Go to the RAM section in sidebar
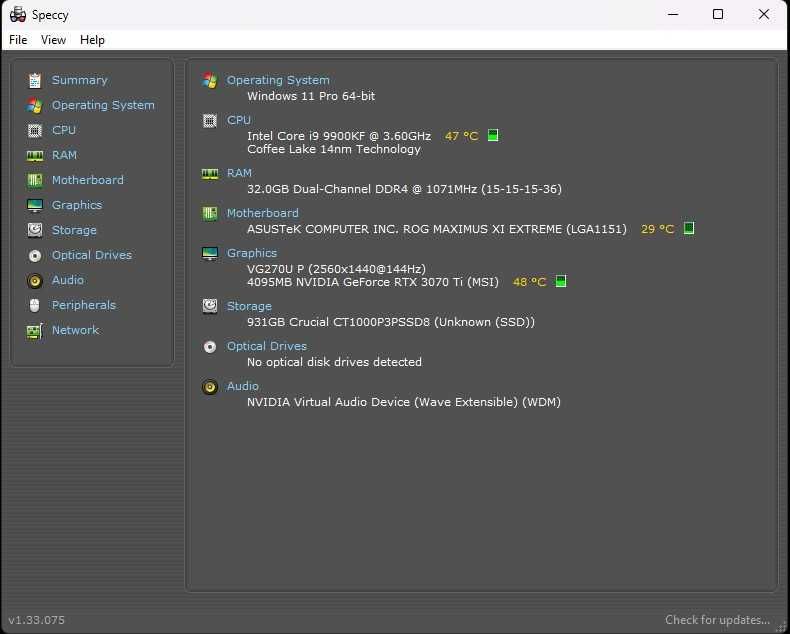This screenshot has width=790, height=634. tap(64, 155)
